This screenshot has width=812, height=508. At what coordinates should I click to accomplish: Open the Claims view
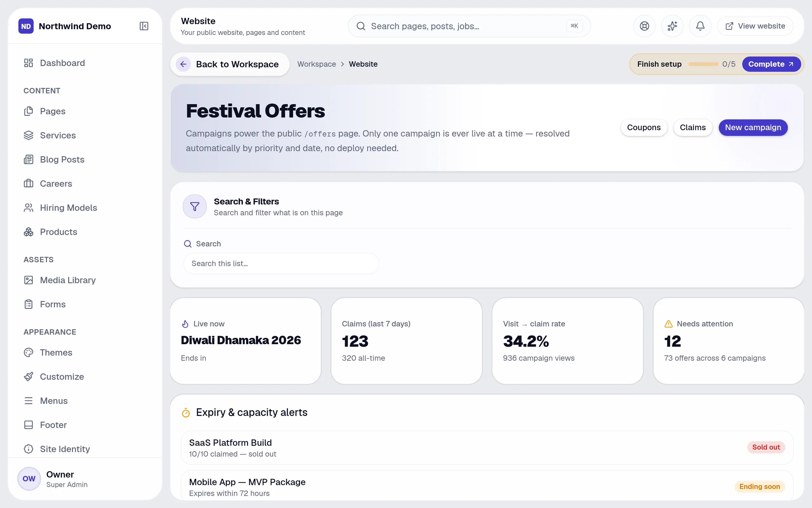pyautogui.click(x=692, y=128)
